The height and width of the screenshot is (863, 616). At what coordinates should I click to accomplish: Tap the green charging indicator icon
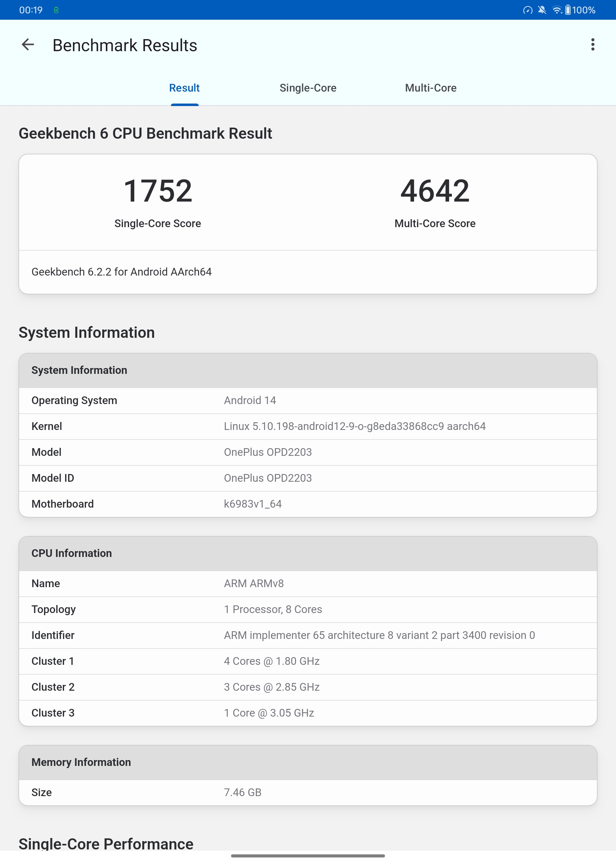(x=56, y=10)
